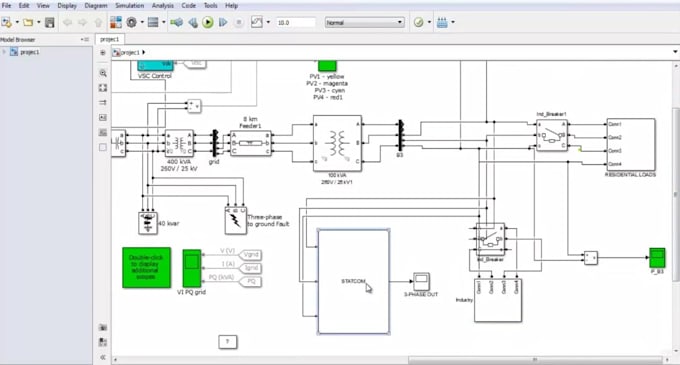The width and height of the screenshot is (680, 365).
Task: Click the Industry subsystem block
Action: [x=498, y=300]
